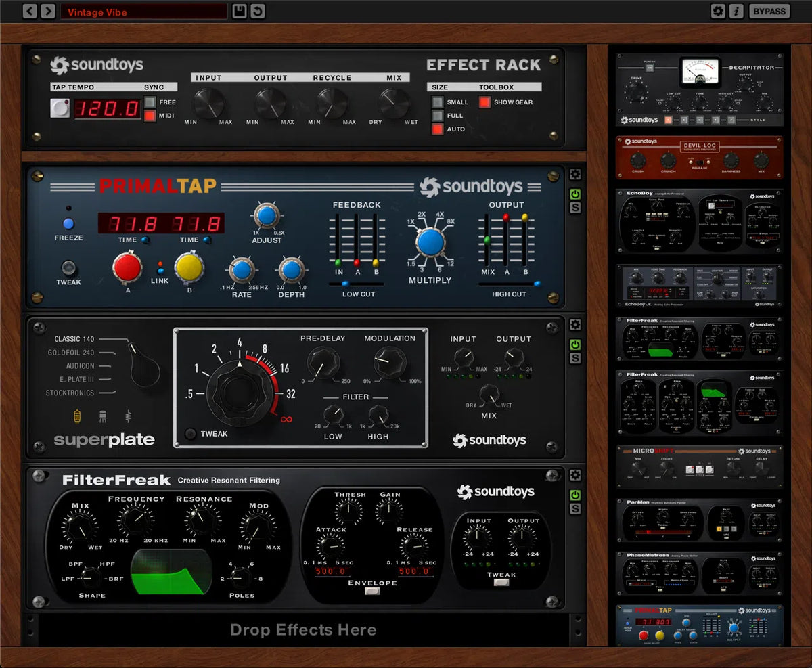Toggle the SHOW GEAR checkbox
The width and height of the screenshot is (812, 668).
coord(484,102)
